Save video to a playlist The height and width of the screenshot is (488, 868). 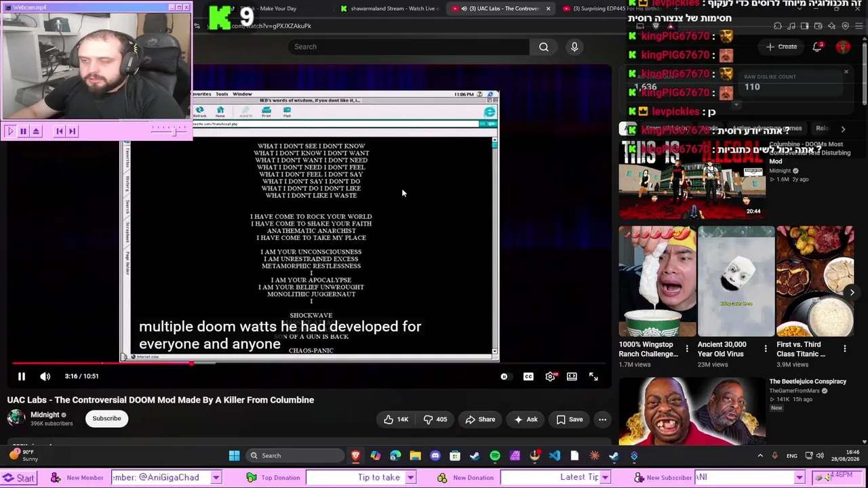(x=569, y=419)
